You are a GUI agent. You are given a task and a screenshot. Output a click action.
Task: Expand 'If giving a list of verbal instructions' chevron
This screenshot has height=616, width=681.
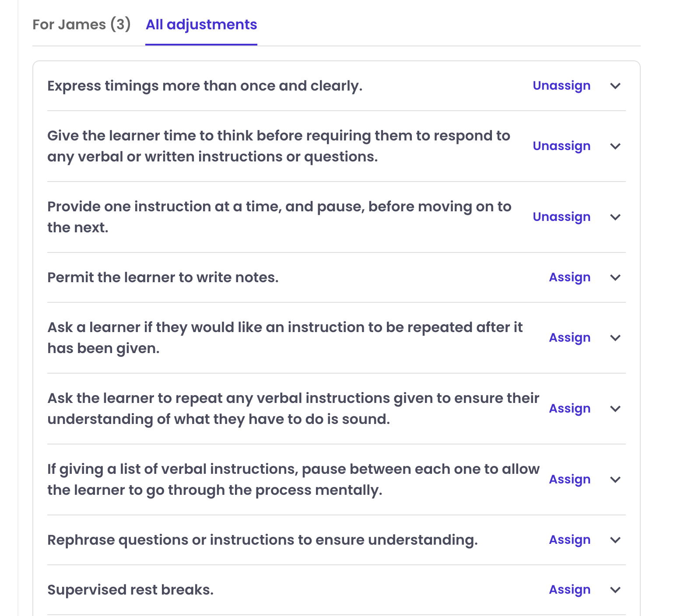coord(615,479)
